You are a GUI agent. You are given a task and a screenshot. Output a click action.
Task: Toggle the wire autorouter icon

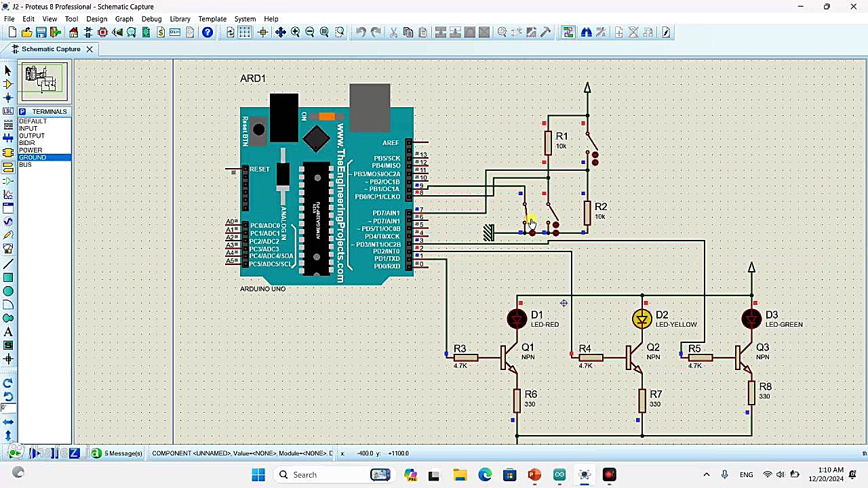568,33
